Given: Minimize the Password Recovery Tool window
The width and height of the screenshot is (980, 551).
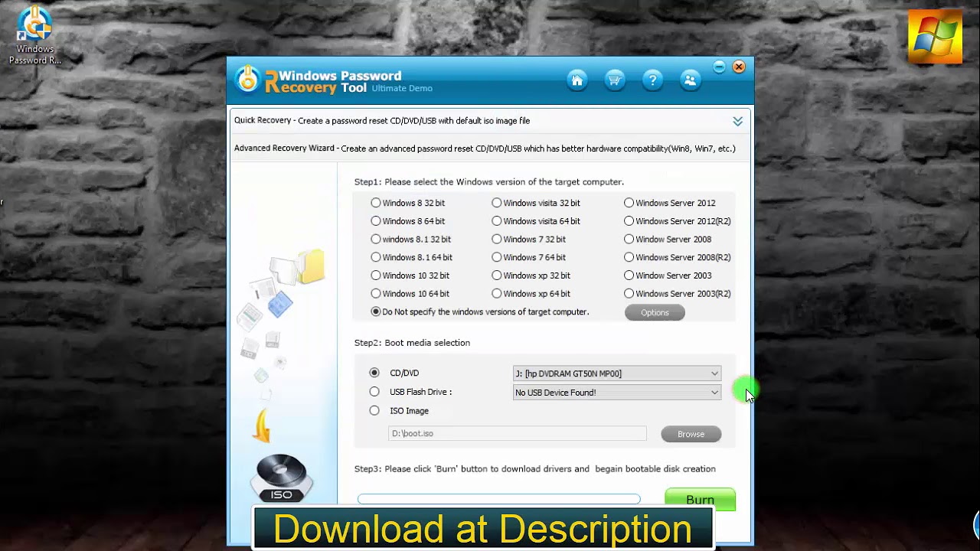Looking at the screenshot, I should (719, 67).
